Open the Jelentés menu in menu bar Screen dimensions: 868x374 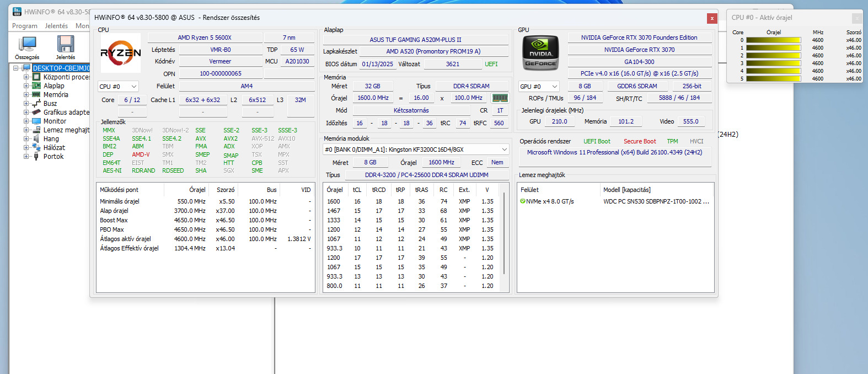[56, 26]
